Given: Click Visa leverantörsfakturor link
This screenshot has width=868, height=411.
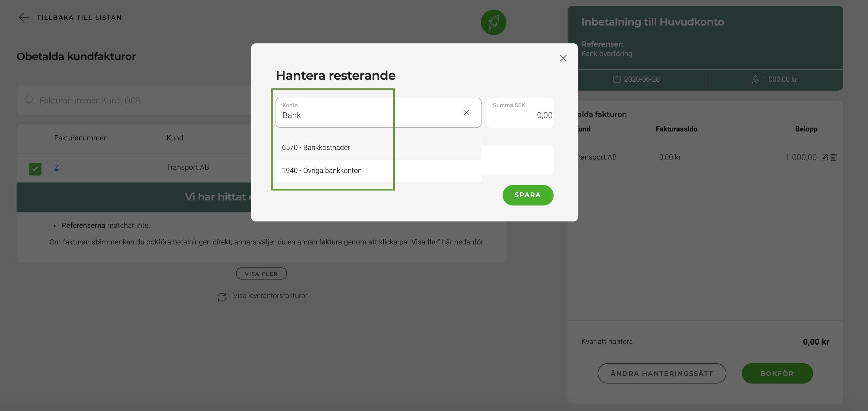Looking at the screenshot, I should [x=270, y=296].
